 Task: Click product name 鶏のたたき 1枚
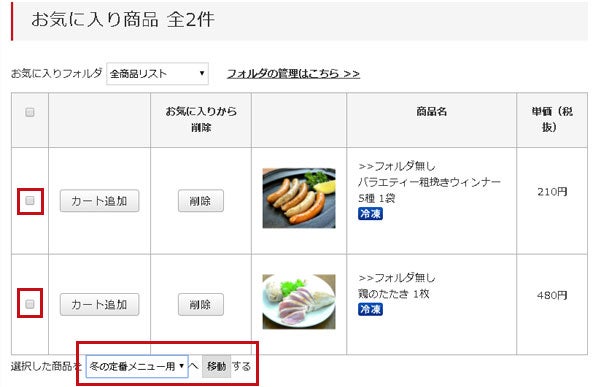click(x=393, y=294)
